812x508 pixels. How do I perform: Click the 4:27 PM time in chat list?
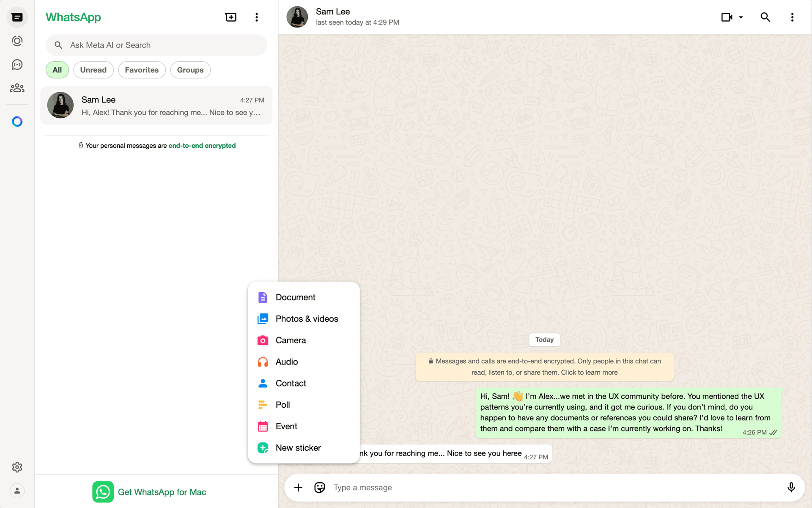(x=252, y=100)
